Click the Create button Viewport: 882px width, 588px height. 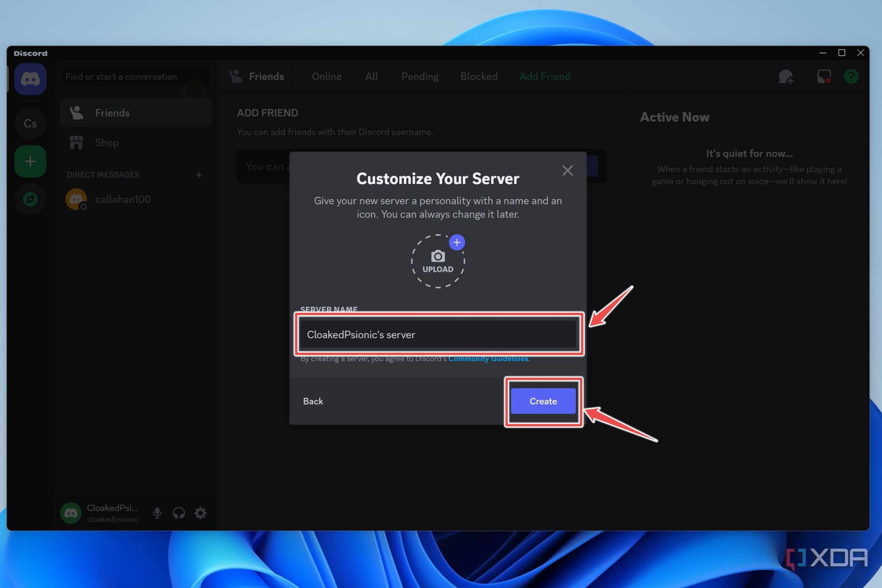[x=543, y=401]
